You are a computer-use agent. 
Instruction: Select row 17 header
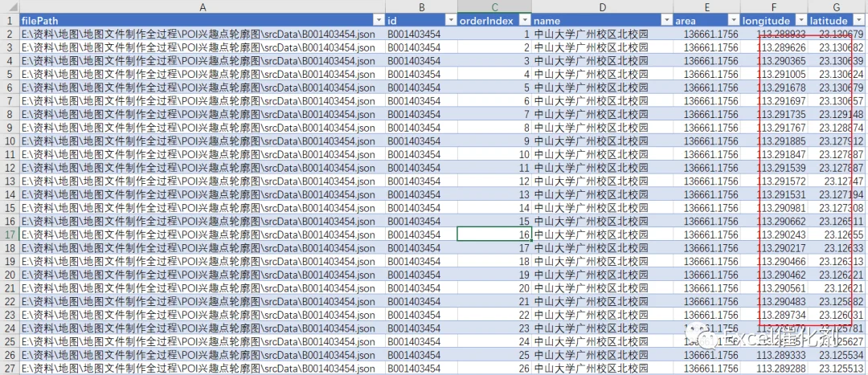(10, 234)
